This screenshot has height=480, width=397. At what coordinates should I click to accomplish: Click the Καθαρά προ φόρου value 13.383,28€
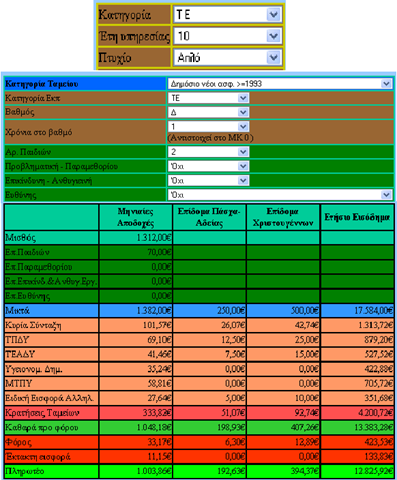pyautogui.click(x=373, y=427)
